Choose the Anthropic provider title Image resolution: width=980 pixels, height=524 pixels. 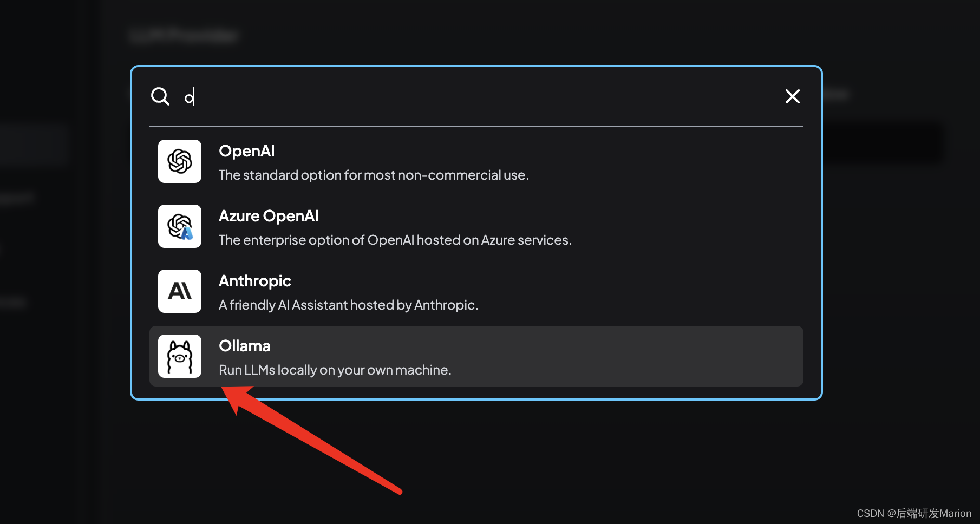coord(254,281)
